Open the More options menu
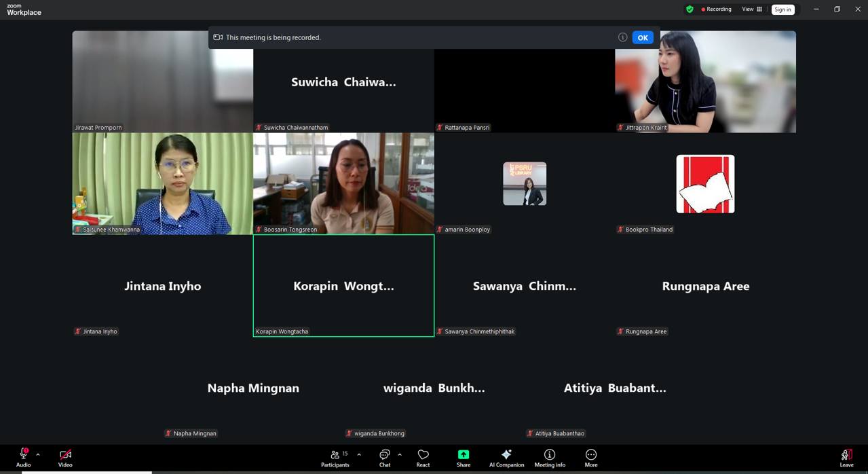The height and width of the screenshot is (474, 868). (591, 457)
